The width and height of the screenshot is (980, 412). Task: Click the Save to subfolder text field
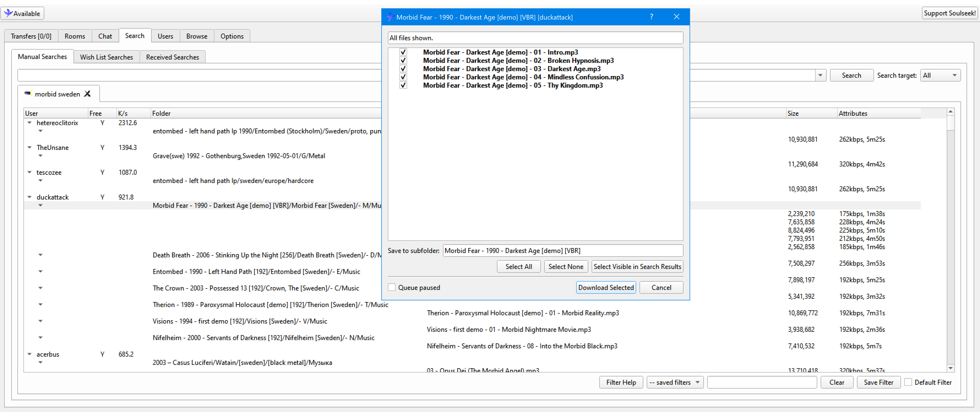(562, 251)
